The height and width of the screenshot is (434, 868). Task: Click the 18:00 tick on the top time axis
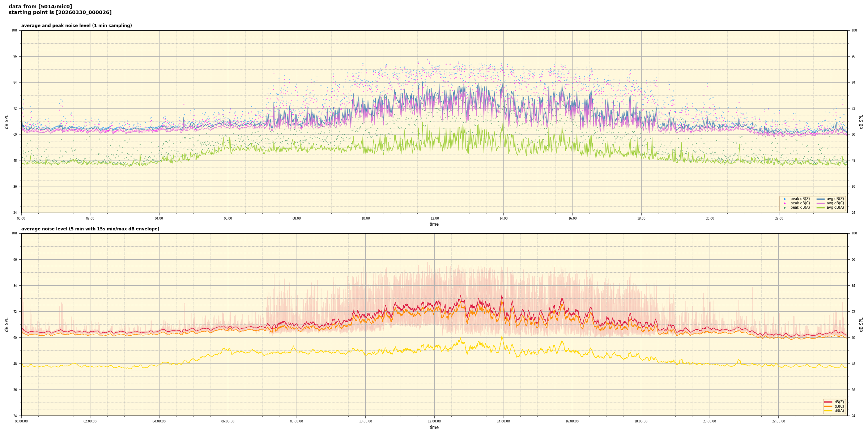pyautogui.click(x=641, y=218)
